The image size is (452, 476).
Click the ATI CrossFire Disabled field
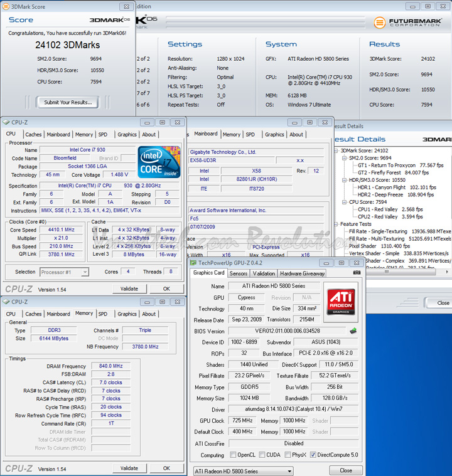(293, 443)
